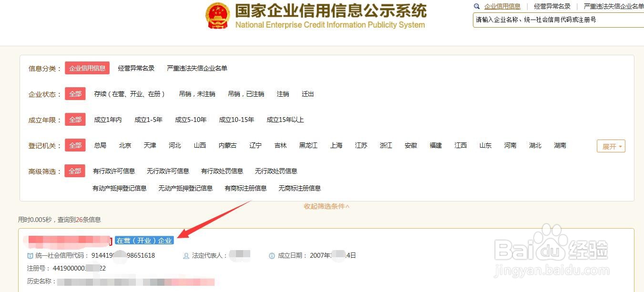The height and width of the screenshot is (292, 644).
Task: Filter by 有行政处罚信息
Action: tap(222, 171)
